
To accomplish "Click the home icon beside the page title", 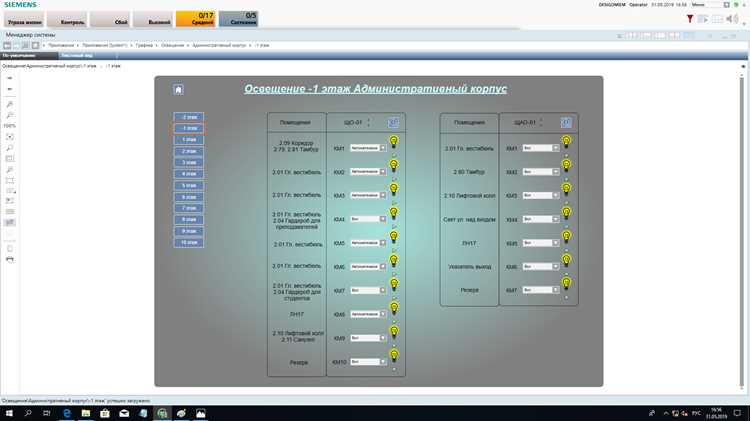I will tap(178, 89).
